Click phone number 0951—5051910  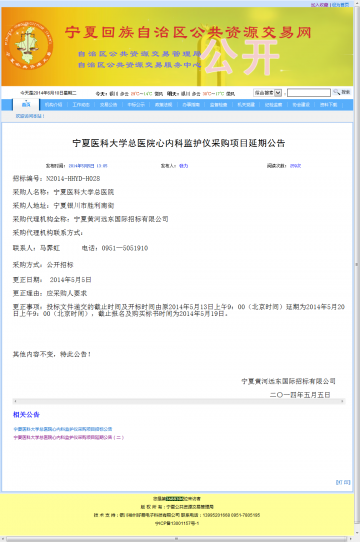[x=125, y=248]
